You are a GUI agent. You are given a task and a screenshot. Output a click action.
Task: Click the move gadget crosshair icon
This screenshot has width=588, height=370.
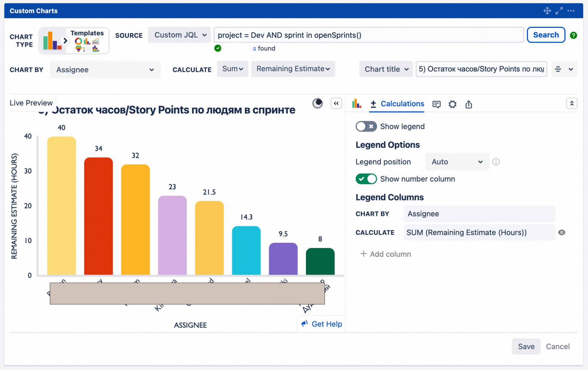click(547, 11)
